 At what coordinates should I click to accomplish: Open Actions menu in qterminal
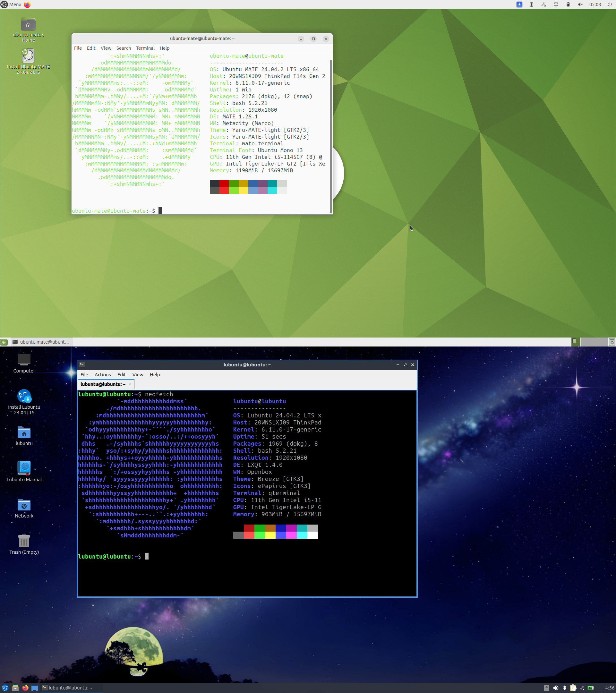coord(103,375)
